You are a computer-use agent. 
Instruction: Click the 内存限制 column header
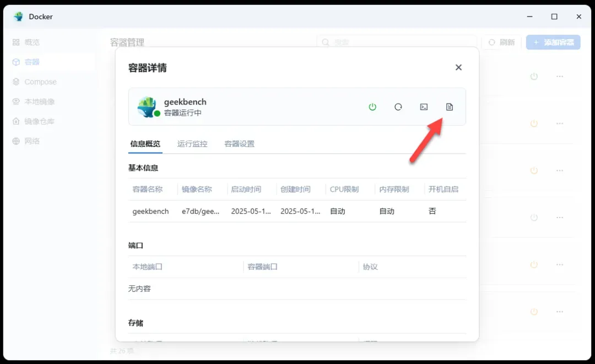click(394, 189)
